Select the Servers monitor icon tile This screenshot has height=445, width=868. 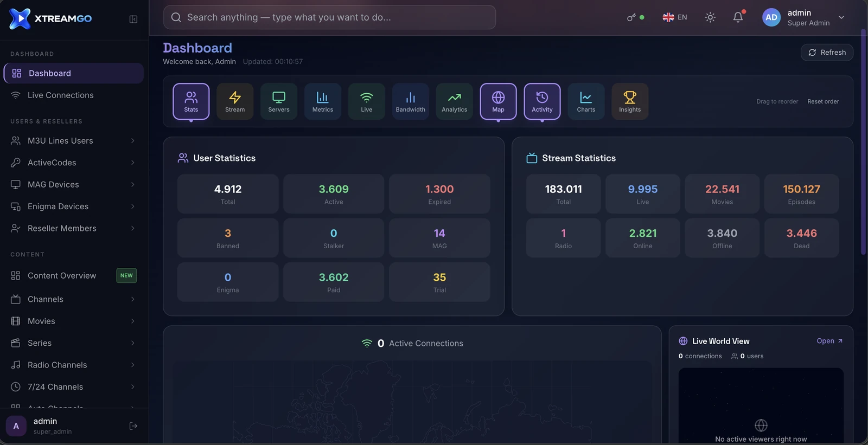pyautogui.click(x=279, y=101)
